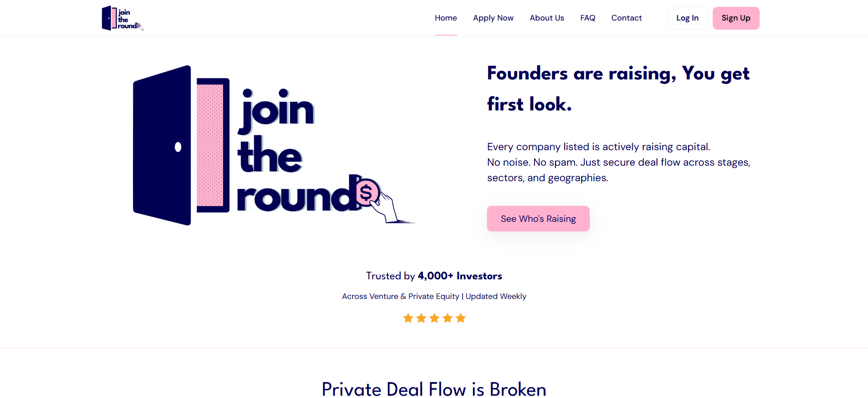Screen dimensions: 868x398
Task: Open the Home navigation item
Action: 445,18
